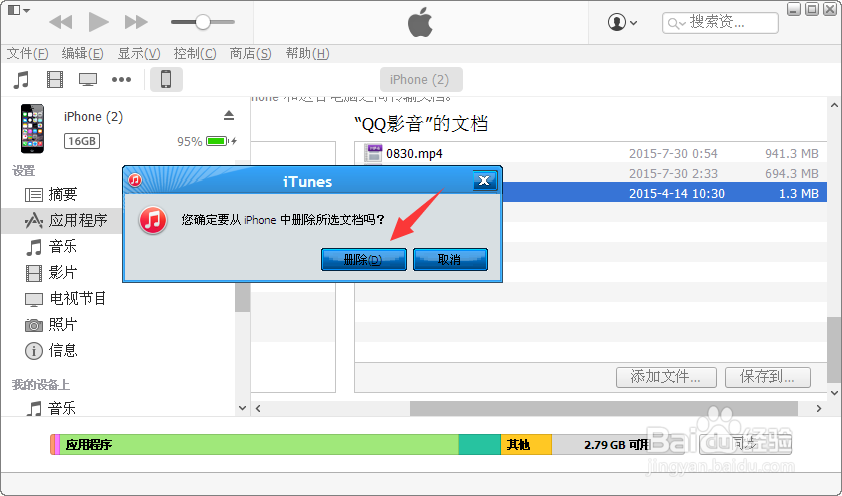
Task: Open the 帮助(H) menu
Action: 307,54
